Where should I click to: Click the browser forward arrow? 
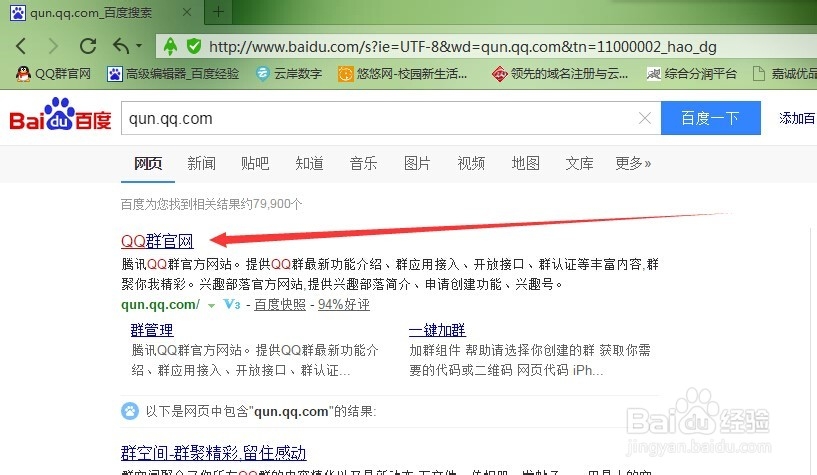(x=53, y=46)
